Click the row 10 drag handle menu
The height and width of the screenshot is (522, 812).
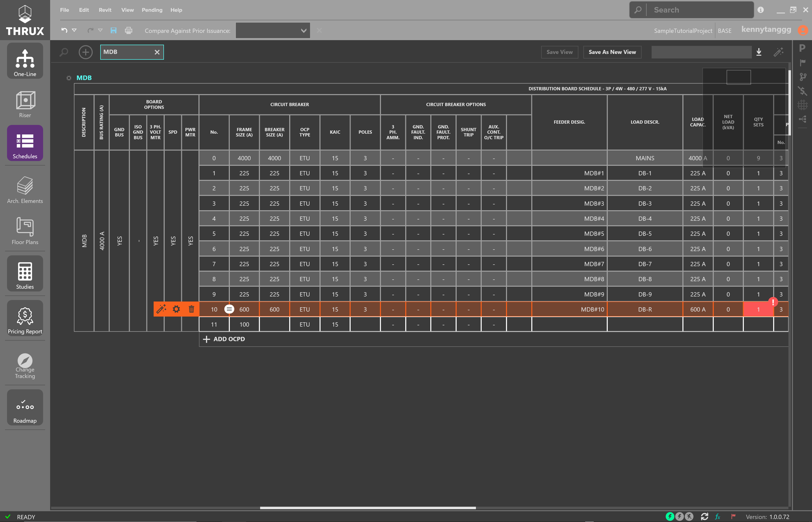pos(229,309)
